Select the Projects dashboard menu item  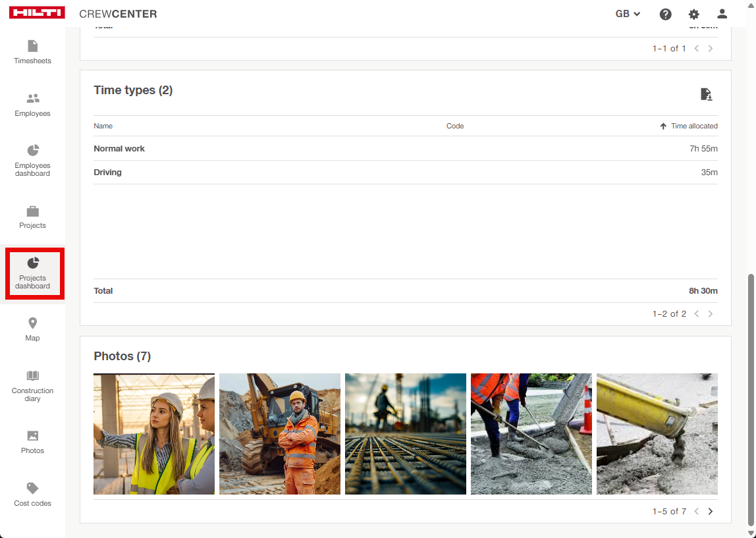[x=33, y=273]
